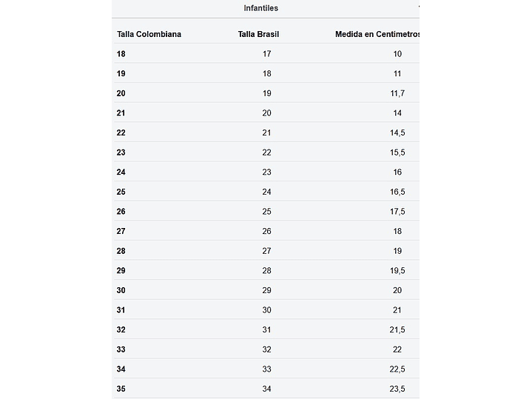The width and height of the screenshot is (532, 399).
Task: Select the 11,7 centimeters measurement cell
Action: [x=398, y=93]
